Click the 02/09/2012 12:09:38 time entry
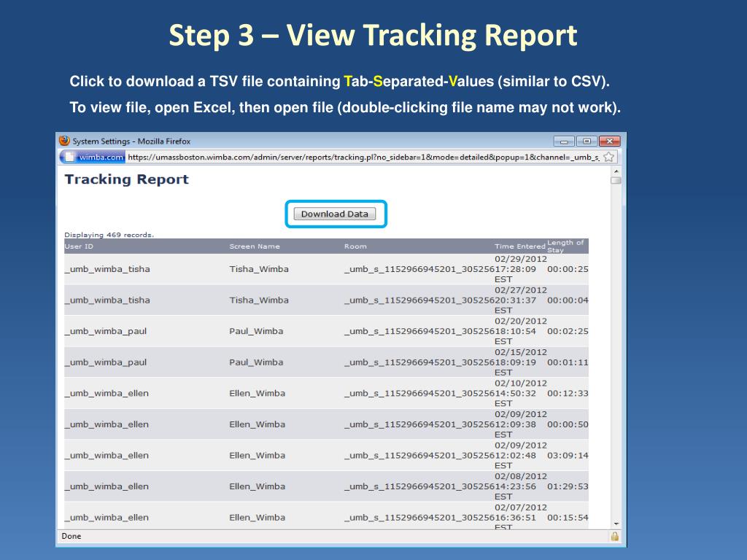Image resolution: width=747 pixels, height=560 pixels. [x=520, y=424]
